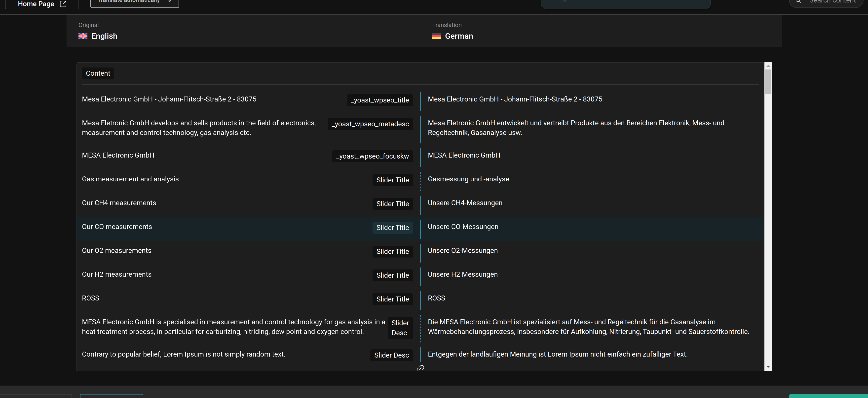Image resolution: width=868 pixels, height=398 pixels.
Task: Click the scrollbar down arrow
Action: pyautogui.click(x=768, y=367)
